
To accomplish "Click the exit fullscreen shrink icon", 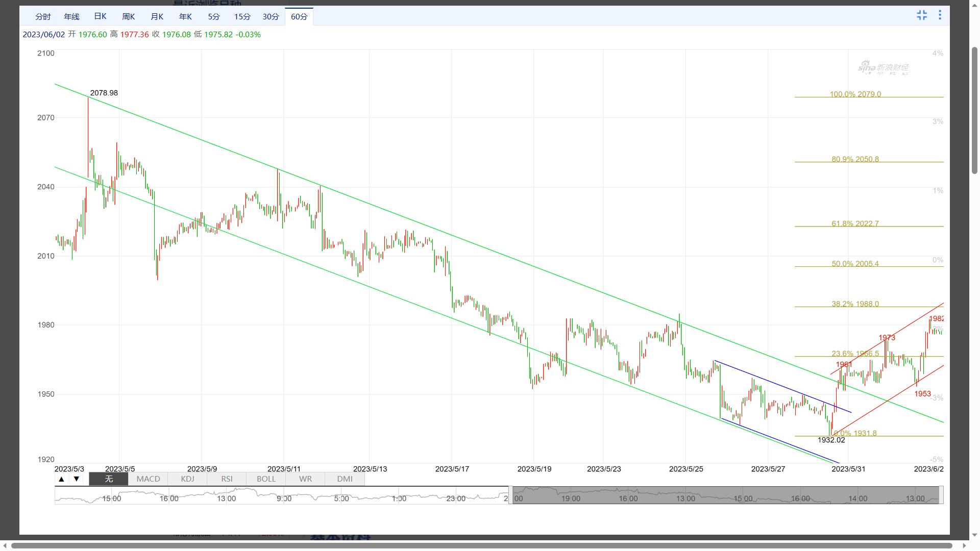I will click(922, 15).
